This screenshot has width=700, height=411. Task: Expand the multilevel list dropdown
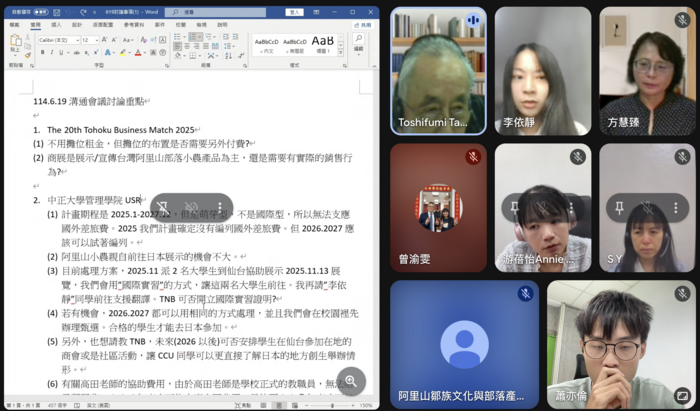(x=214, y=37)
